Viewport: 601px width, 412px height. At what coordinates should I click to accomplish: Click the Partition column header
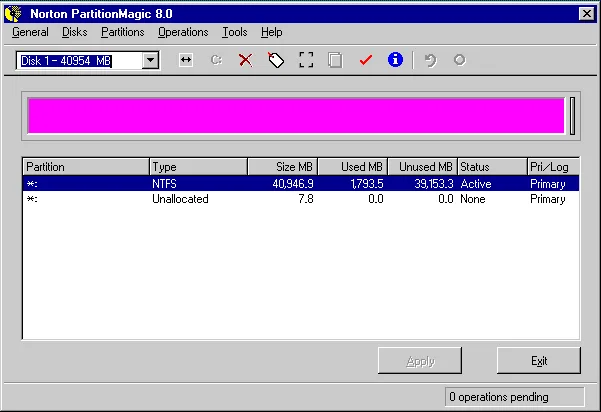tap(85, 167)
